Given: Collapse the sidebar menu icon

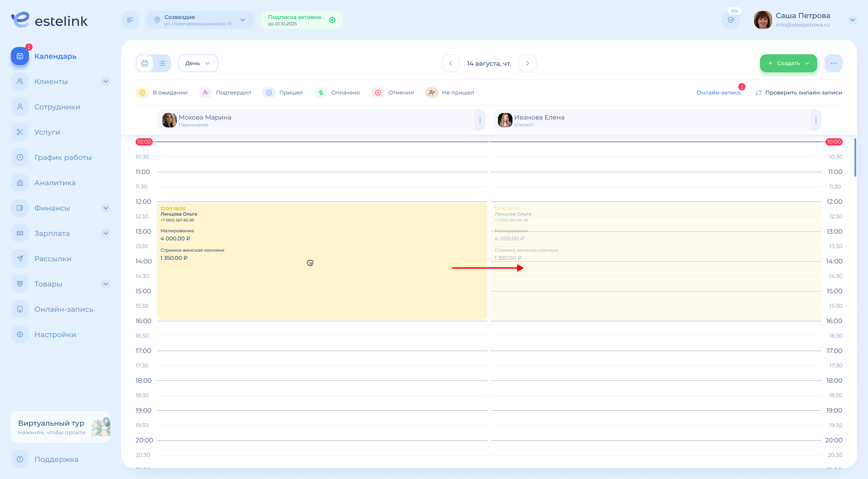Looking at the screenshot, I should click(x=130, y=20).
